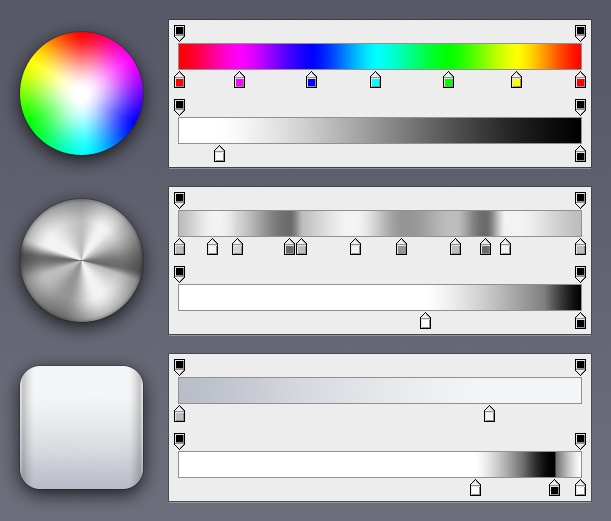Select white stop under top panel's grayscale bar
Viewport: 611px width, 521px height.
(x=219, y=154)
